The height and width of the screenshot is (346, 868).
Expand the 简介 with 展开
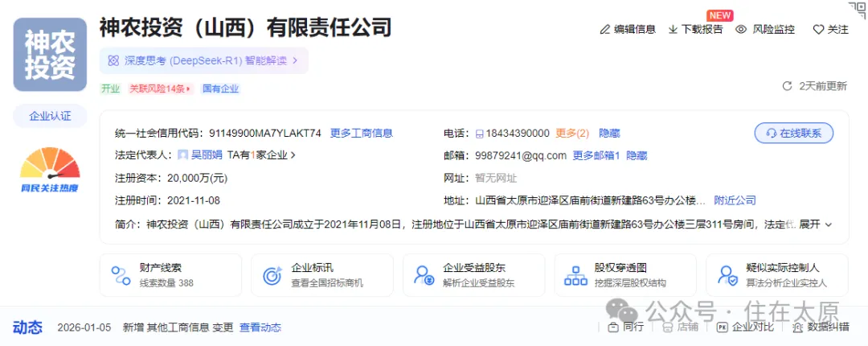click(816, 224)
